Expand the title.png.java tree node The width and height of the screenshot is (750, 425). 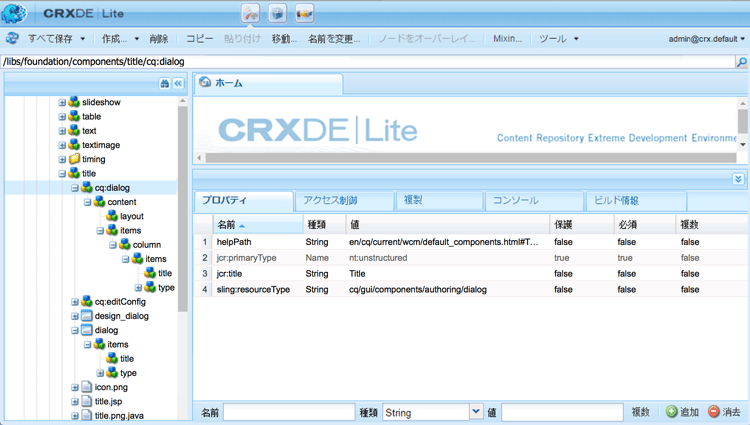75,415
